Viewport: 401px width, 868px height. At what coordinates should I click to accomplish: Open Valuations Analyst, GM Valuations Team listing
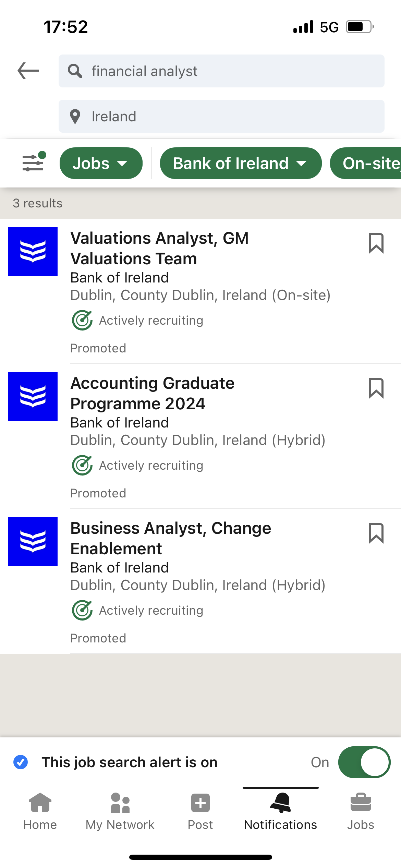(159, 248)
